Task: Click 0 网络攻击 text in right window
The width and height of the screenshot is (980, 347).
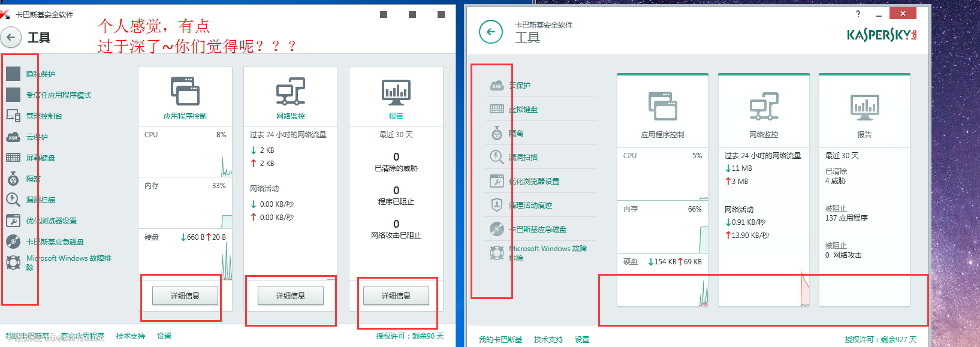Action: coord(843,255)
